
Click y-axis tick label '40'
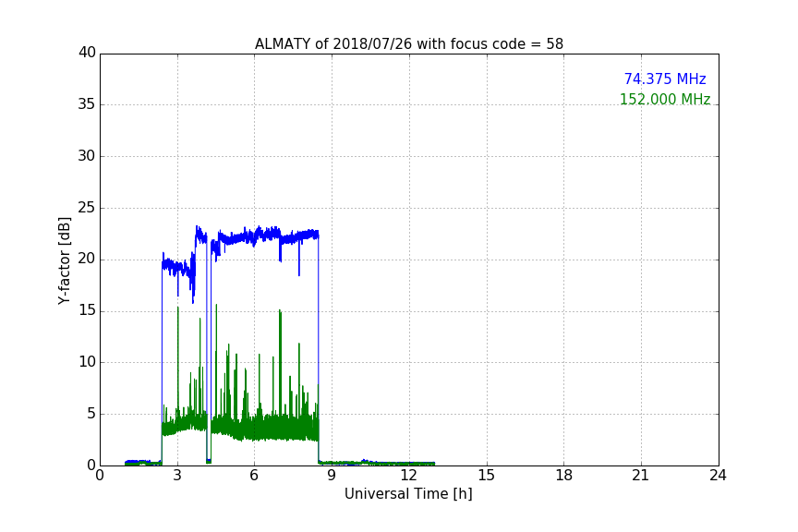point(87,53)
